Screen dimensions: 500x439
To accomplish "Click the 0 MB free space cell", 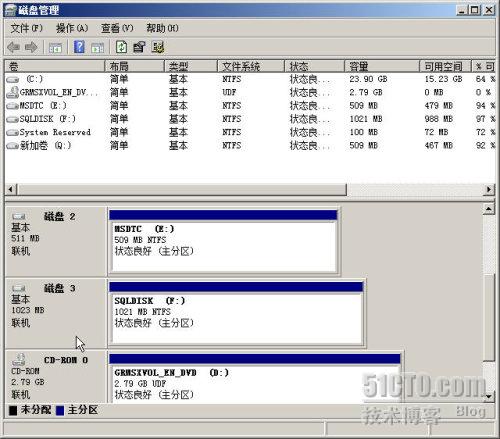I will (x=434, y=92).
